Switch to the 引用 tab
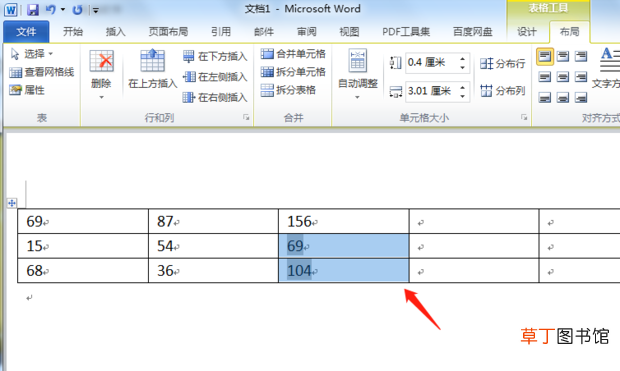Screen dimensions: 620x371 coord(221,32)
